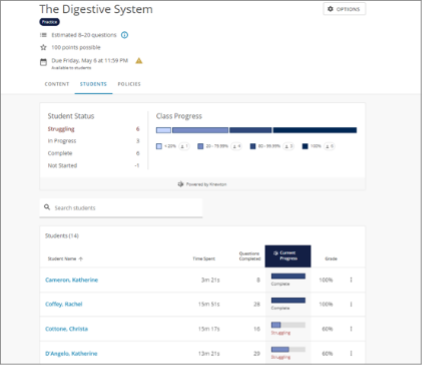
Task: Click the info icon beside estimated questions
Action: coord(124,35)
